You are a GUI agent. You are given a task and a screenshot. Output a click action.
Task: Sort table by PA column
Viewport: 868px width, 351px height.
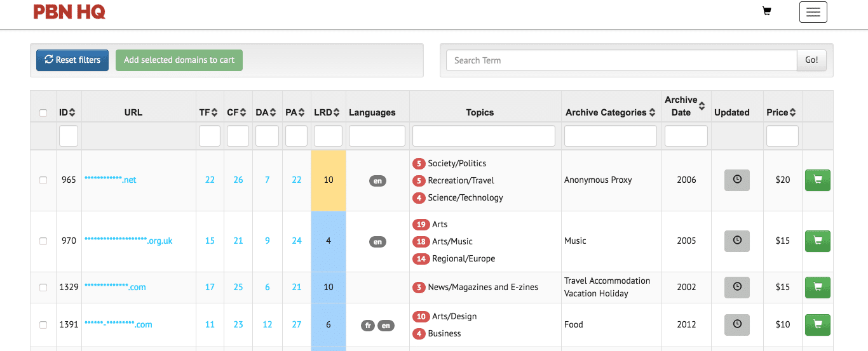click(295, 112)
